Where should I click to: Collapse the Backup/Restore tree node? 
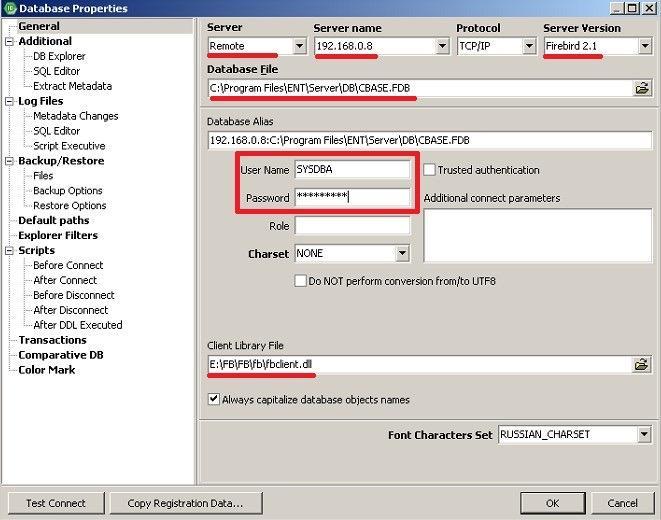click(x=9, y=161)
